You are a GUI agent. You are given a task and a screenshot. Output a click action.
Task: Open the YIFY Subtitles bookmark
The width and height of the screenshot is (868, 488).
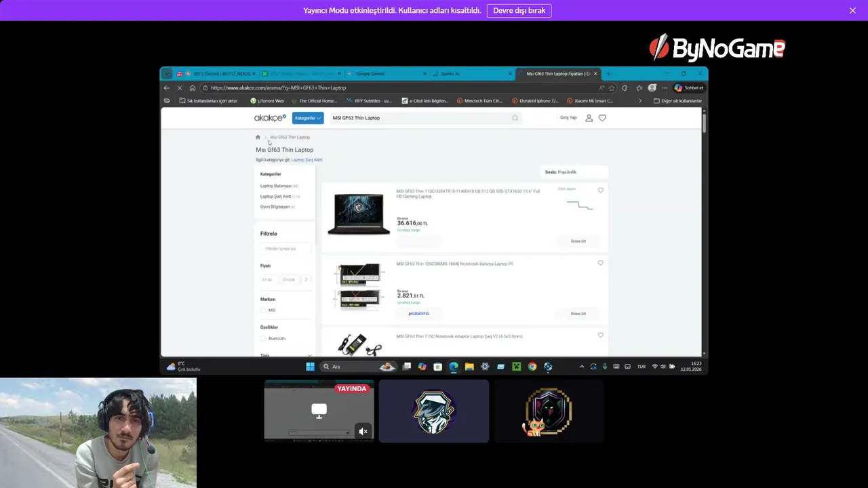pos(369,101)
